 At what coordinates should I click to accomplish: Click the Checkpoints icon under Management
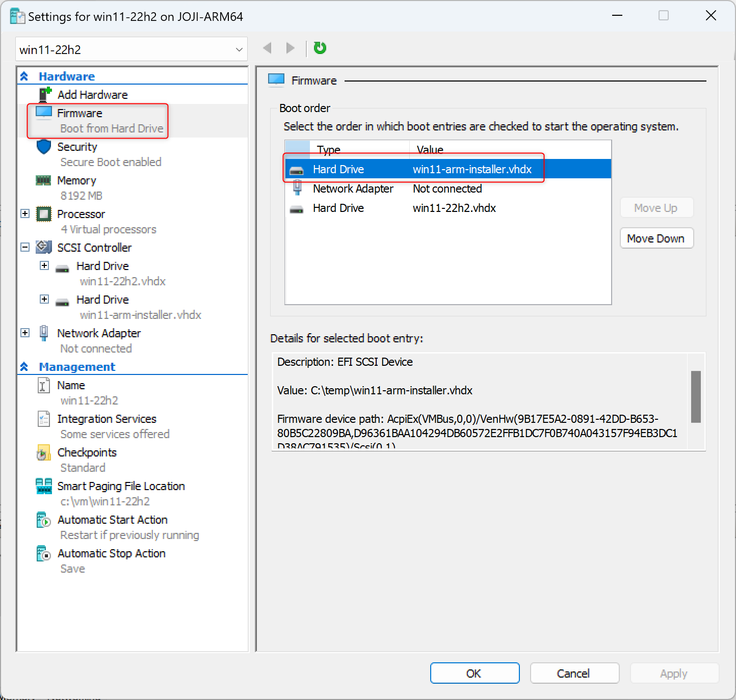(44, 452)
